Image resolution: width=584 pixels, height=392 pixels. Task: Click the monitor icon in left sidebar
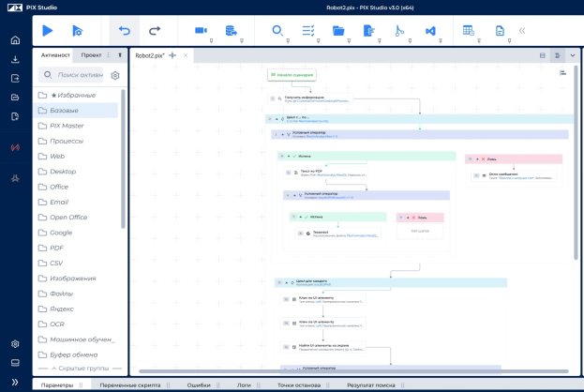pos(15,363)
